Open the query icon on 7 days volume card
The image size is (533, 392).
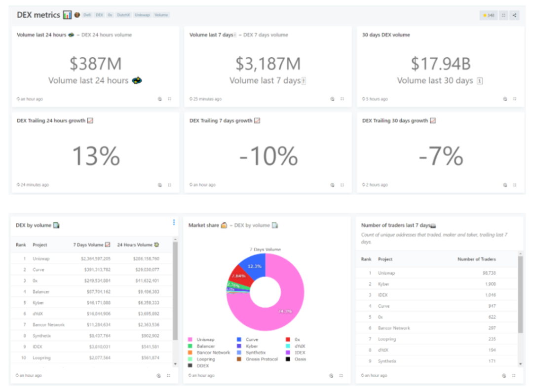click(x=332, y=99)
